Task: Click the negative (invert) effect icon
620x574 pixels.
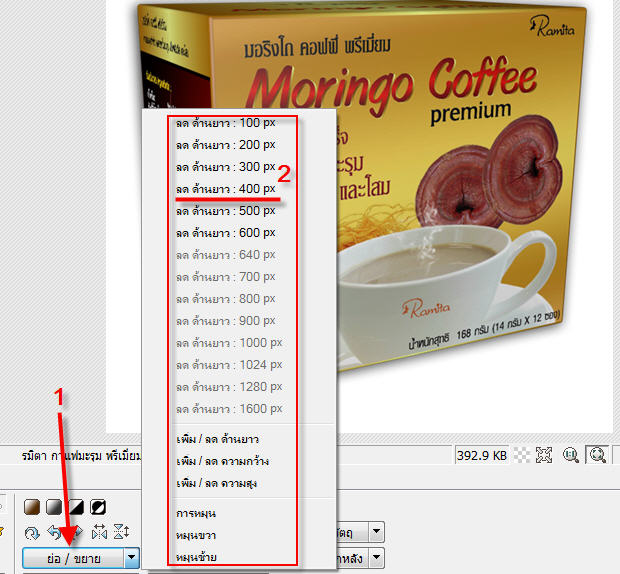Action: (98, 507)
